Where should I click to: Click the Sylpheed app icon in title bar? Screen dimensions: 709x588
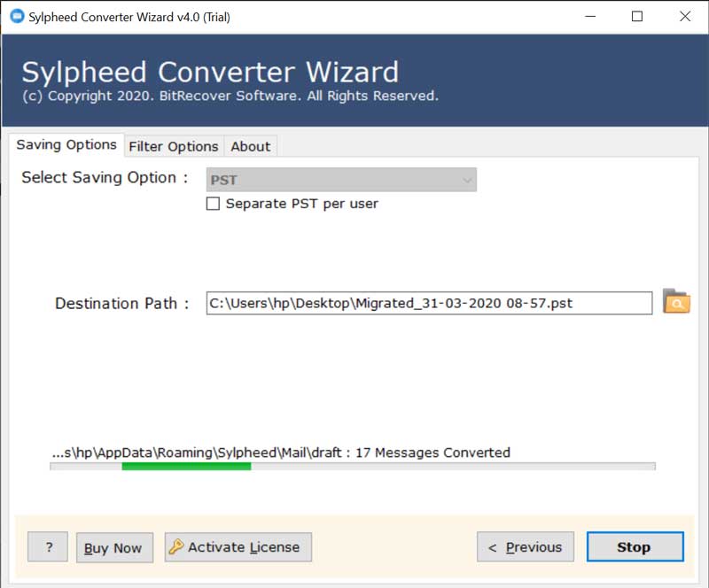17,16
